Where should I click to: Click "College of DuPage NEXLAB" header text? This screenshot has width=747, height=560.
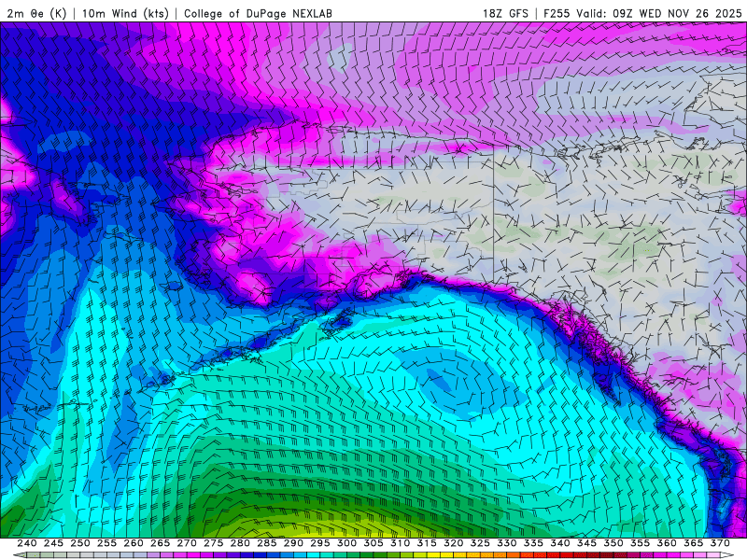[x=258, y=13]
